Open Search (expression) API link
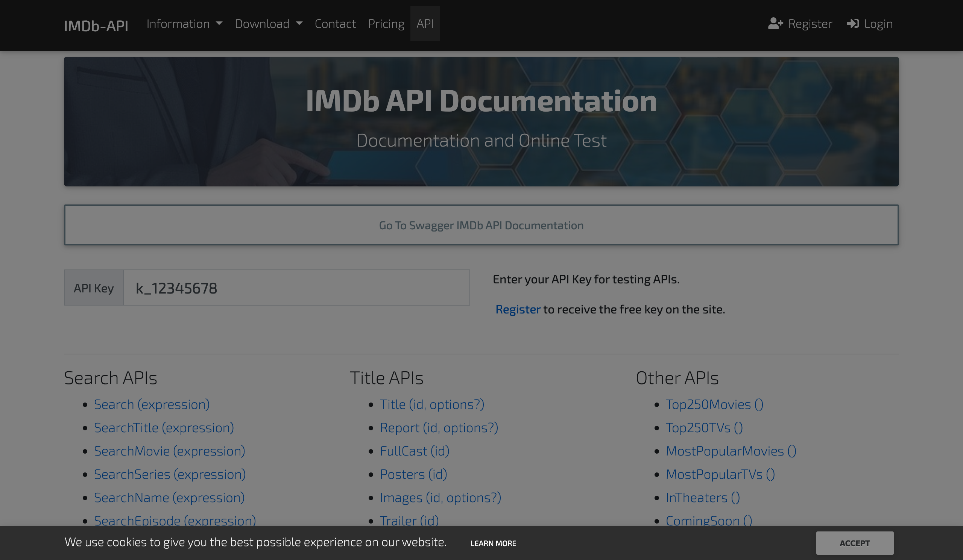Viewport: 963px width, 560px height. (x=152, y=404)
